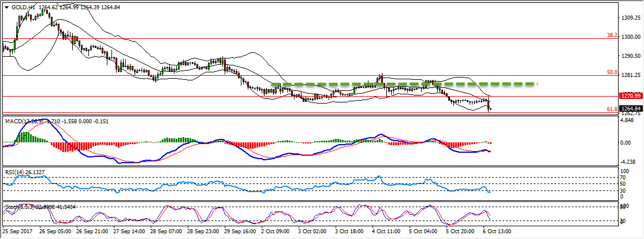
Task: Click the MACD indicator label
Action: (x=14, y=121)
